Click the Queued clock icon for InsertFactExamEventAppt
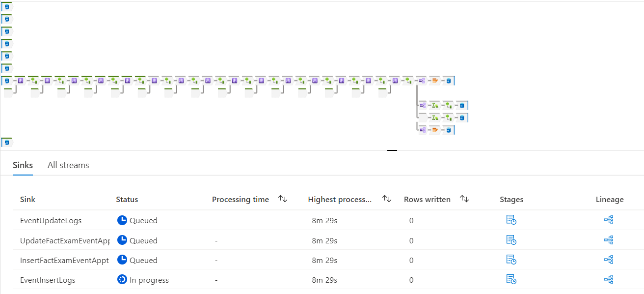Screen dimensions: 644x294 click(122, 260)
